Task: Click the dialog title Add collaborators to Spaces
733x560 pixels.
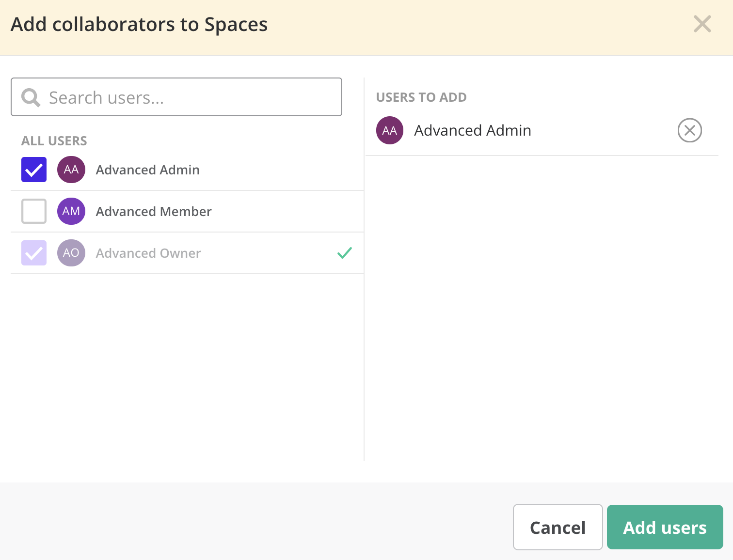Action: [x=139, y=24]
